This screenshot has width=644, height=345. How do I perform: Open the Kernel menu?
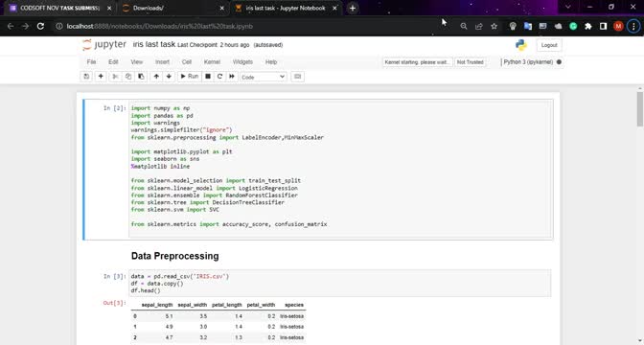(212, 62)
